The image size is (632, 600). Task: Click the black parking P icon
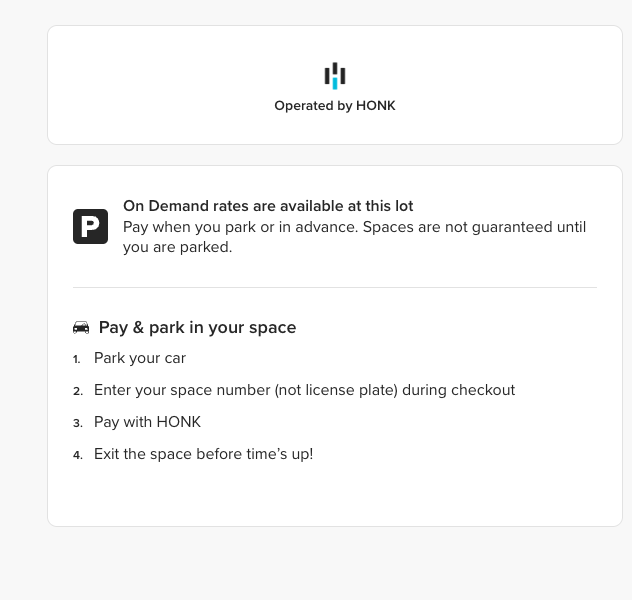[90, 226]
